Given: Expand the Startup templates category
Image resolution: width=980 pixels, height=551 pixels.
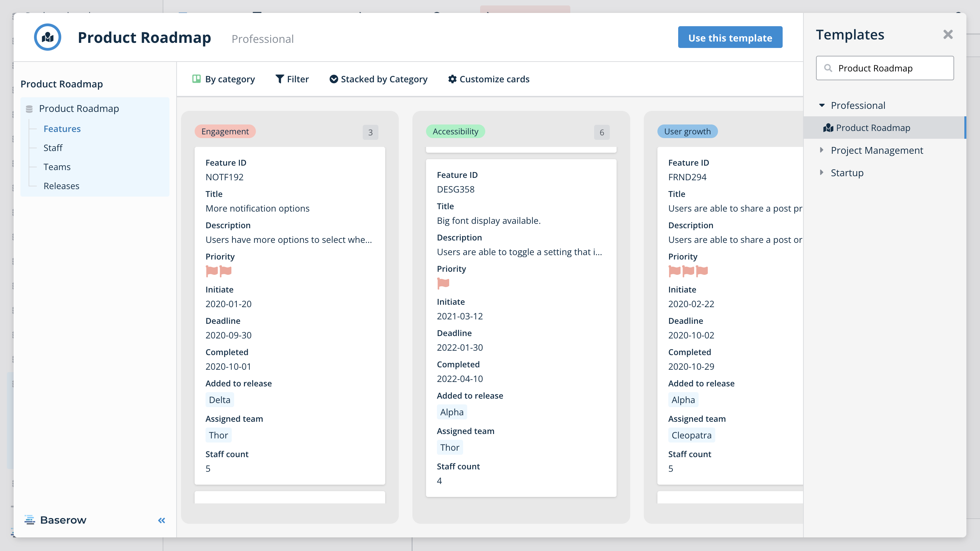Looking at the screenshot, I should [822, 173].
